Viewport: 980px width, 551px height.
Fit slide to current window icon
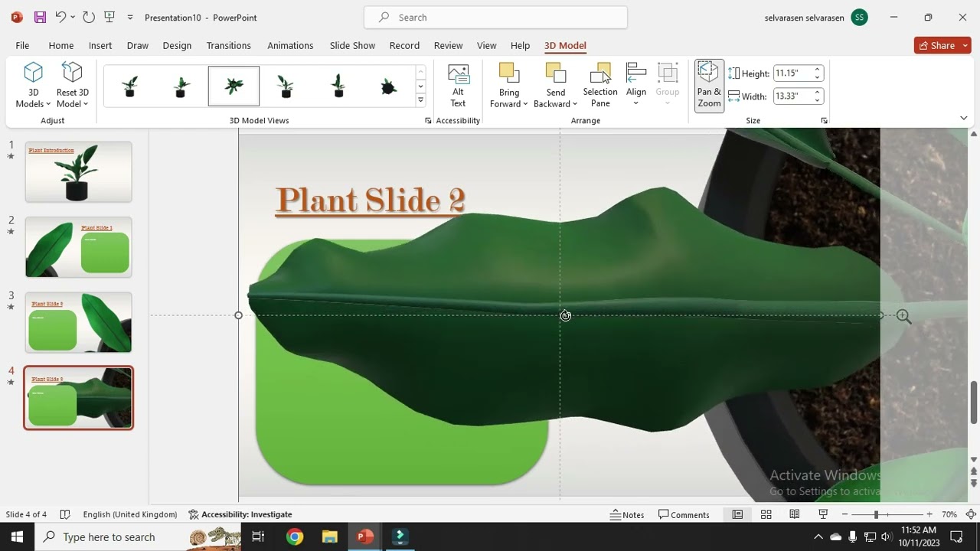click(971, 514)
